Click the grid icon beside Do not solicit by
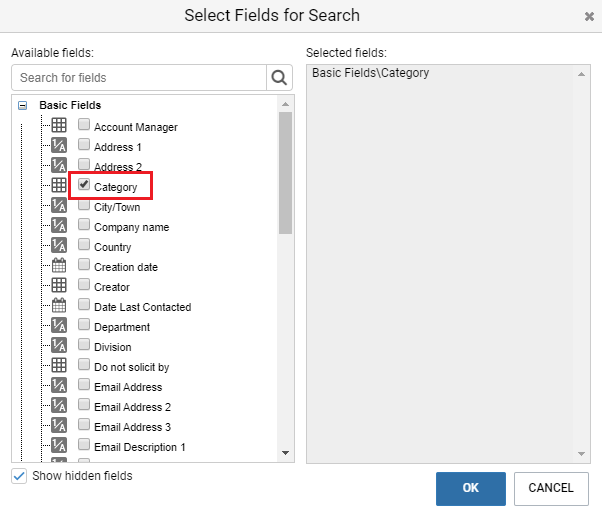This screenshot has width=602, height=515. (x=59, y=365)
